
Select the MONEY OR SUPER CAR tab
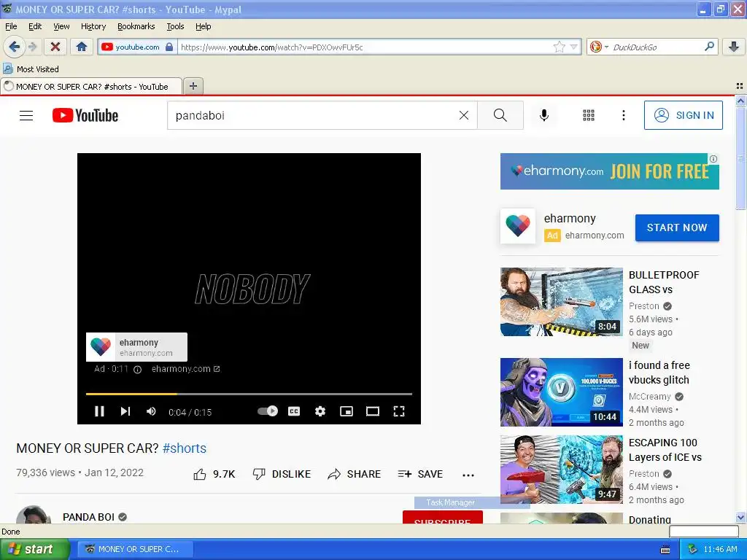tap(91, 87)
